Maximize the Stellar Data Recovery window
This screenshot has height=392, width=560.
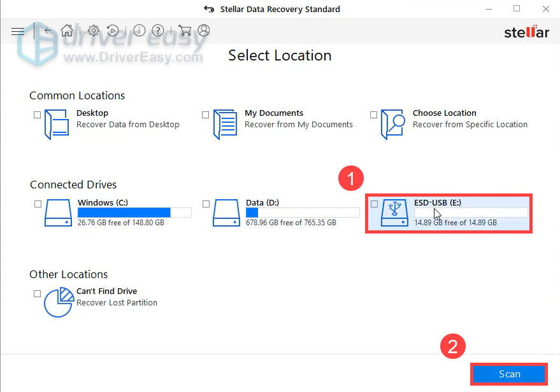[517, 8]
